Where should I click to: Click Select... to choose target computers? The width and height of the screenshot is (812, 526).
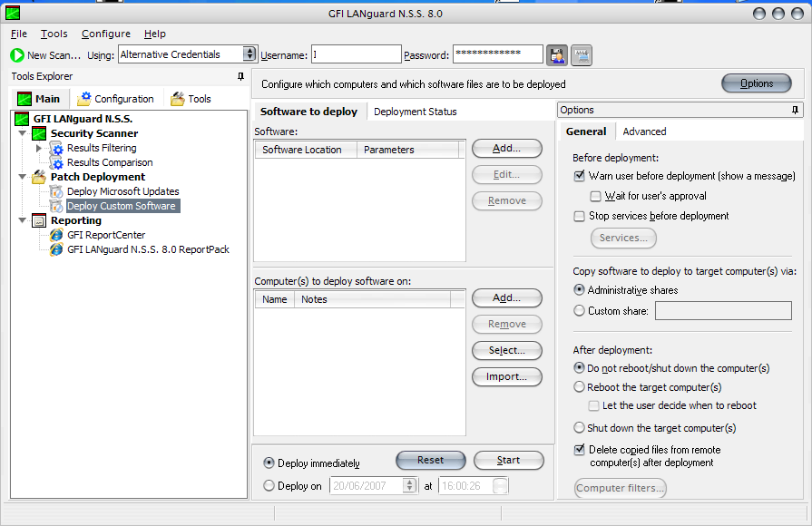pyautogui.click(x=507, y=350)
